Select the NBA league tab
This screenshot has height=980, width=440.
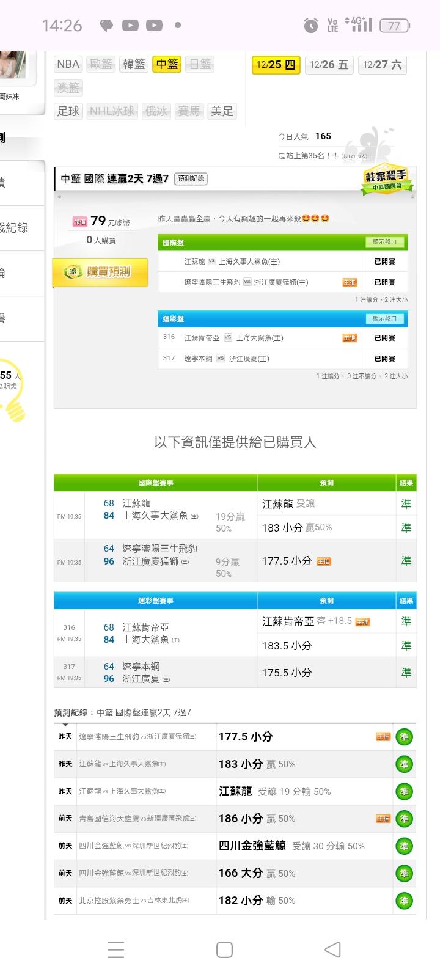point(68,64)
